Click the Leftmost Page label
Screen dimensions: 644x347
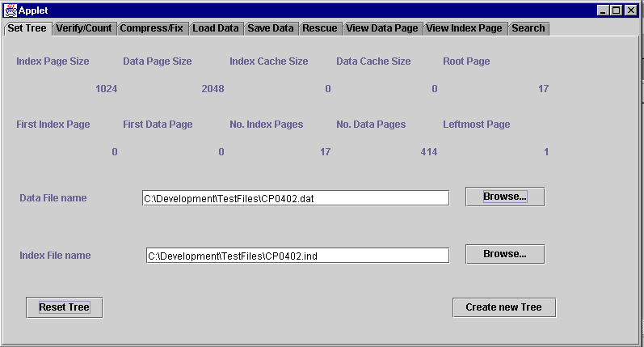pyautogui.click(x=477, y=125)
